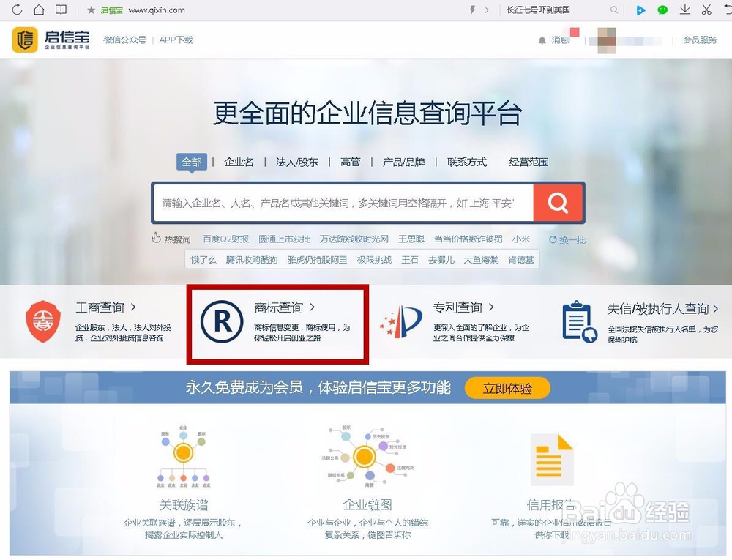Screen dimensions: 732x560
Task: Select the 高管 search tab
Action: point(350,162)
